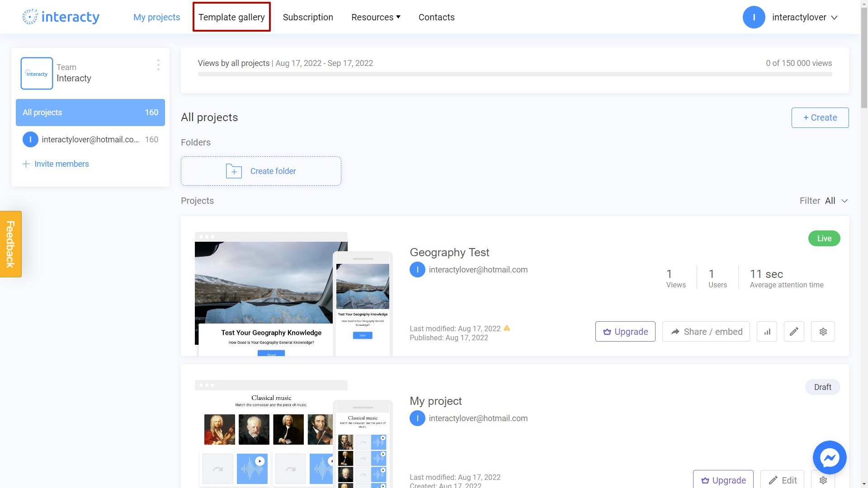Click the interactylover user avatar
Viewport: 868px width, 488px height.
pyautogui.click(x=754, y=17)
